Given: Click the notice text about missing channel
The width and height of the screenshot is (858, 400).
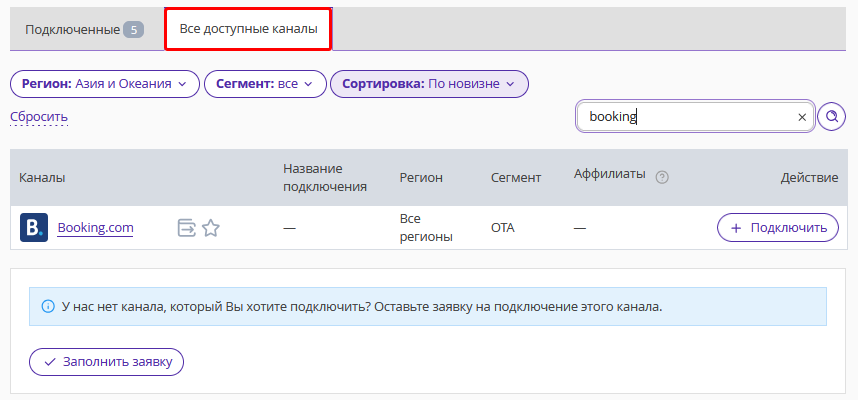Looking at the screenshot, I should (362, 306).
